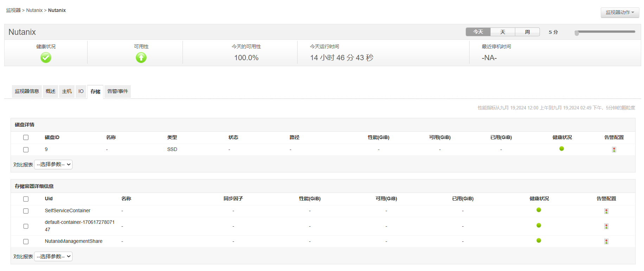Click health status dot for disk 9

(x=562, y=149)
